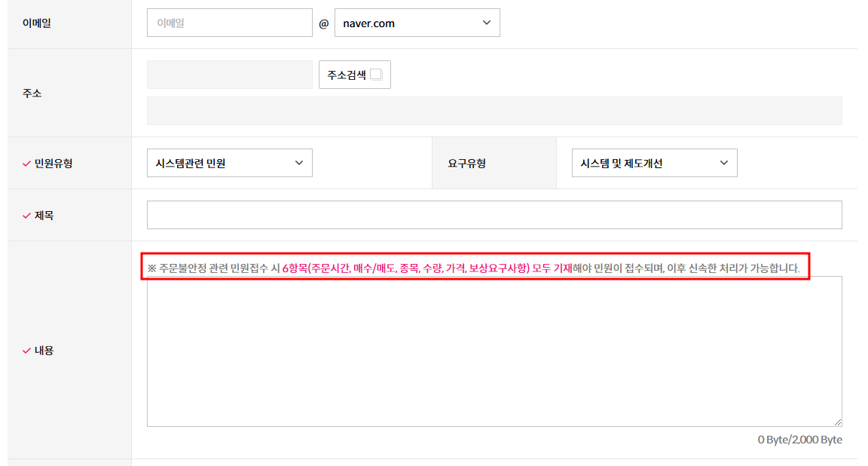Click the 이메일 input field
The image size is (868, 466).
click(229, 23)
